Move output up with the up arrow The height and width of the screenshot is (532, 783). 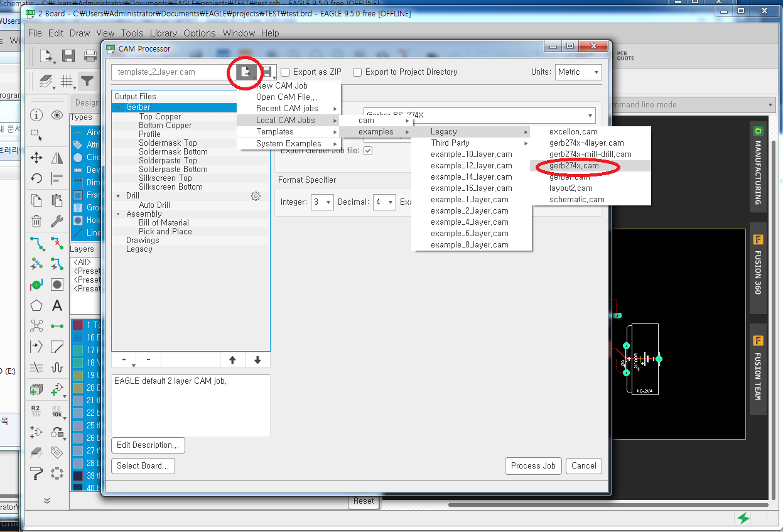(232, 360)
